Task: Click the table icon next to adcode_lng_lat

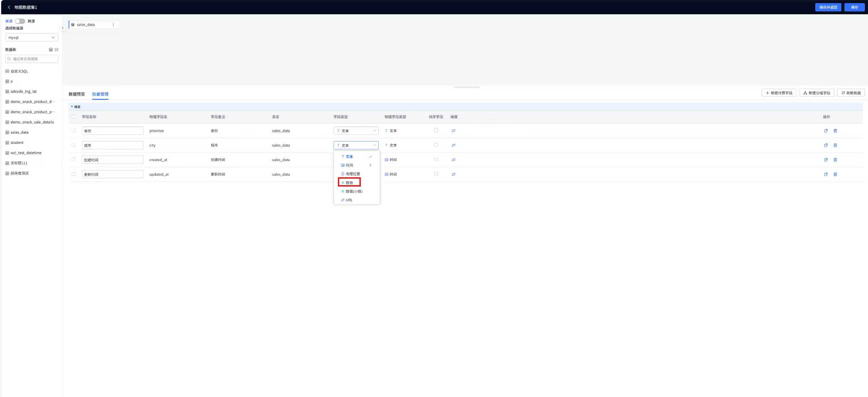Action: tap(7, 92)
